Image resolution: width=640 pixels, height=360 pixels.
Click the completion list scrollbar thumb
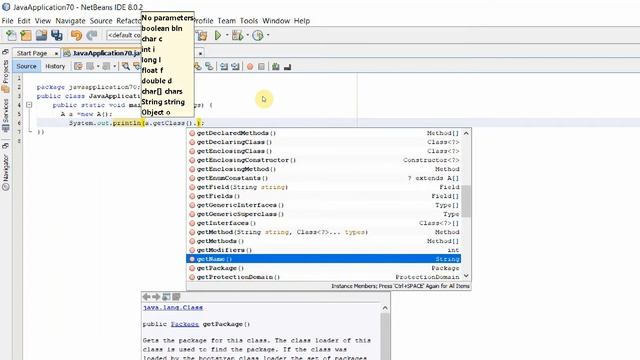[x=466, y=201]
